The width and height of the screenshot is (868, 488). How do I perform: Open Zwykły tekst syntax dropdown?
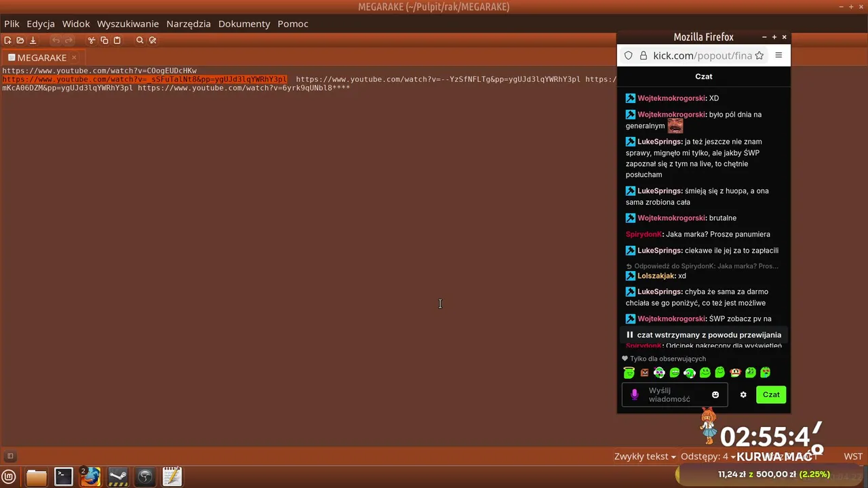[x=645, y=457]
